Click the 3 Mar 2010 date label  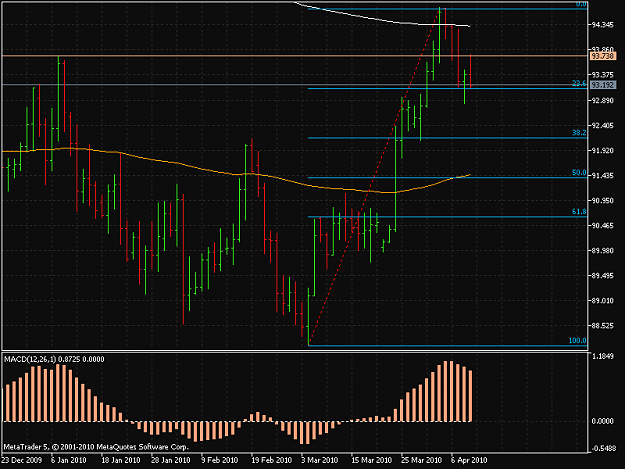(320, 460)
